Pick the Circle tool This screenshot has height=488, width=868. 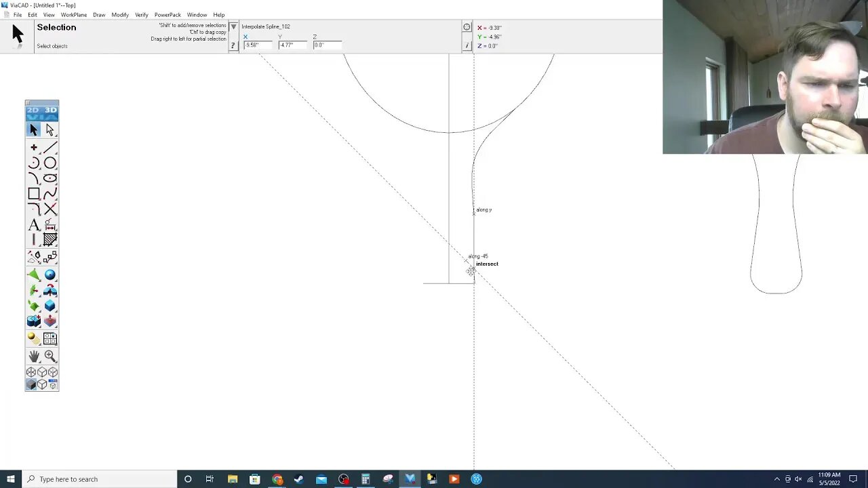coord(50,163)
